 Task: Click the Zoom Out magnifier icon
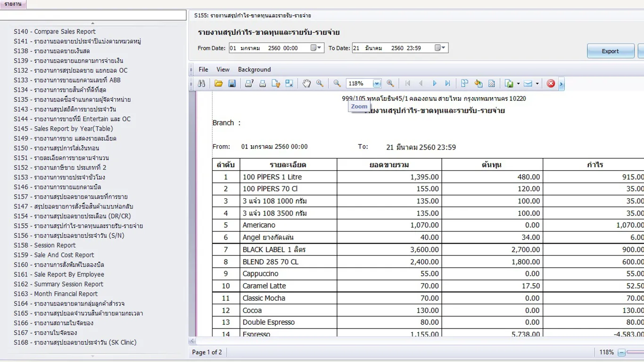coord(337,83)
